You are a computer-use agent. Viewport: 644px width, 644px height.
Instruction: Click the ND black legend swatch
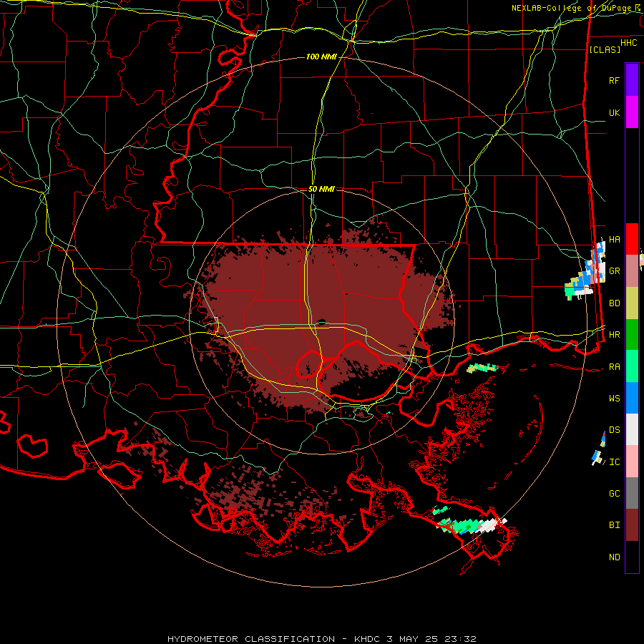click(x=632, y=557)
